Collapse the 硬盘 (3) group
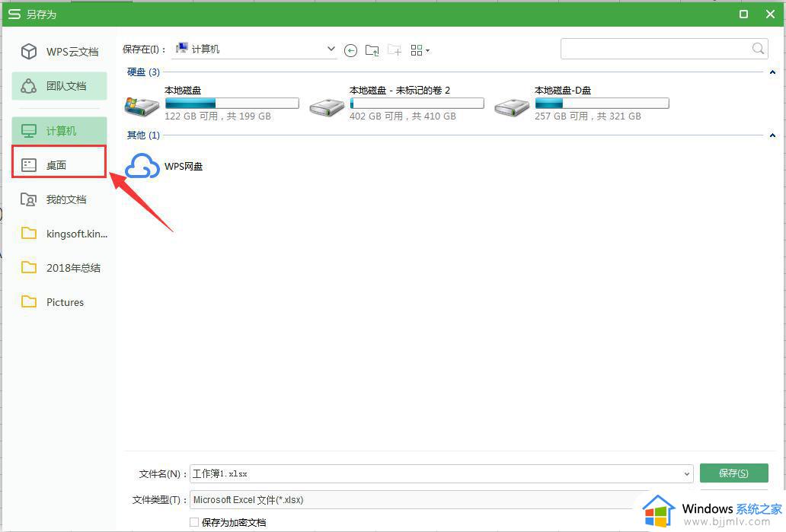The image size is (786, 532). [772, 72]
